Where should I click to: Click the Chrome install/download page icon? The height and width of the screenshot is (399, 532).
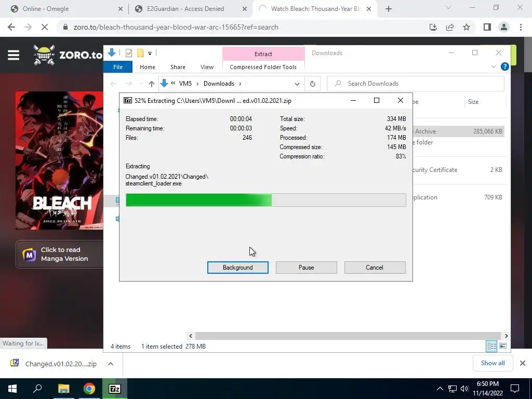pos(433,27)
